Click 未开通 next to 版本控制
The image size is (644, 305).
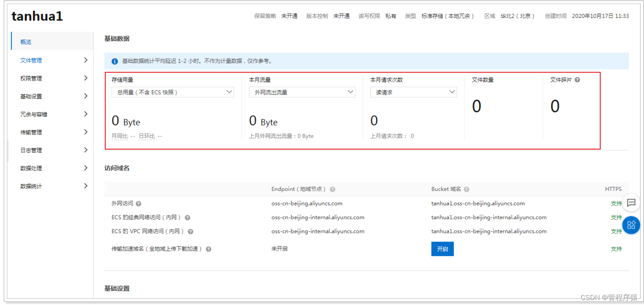341,16
